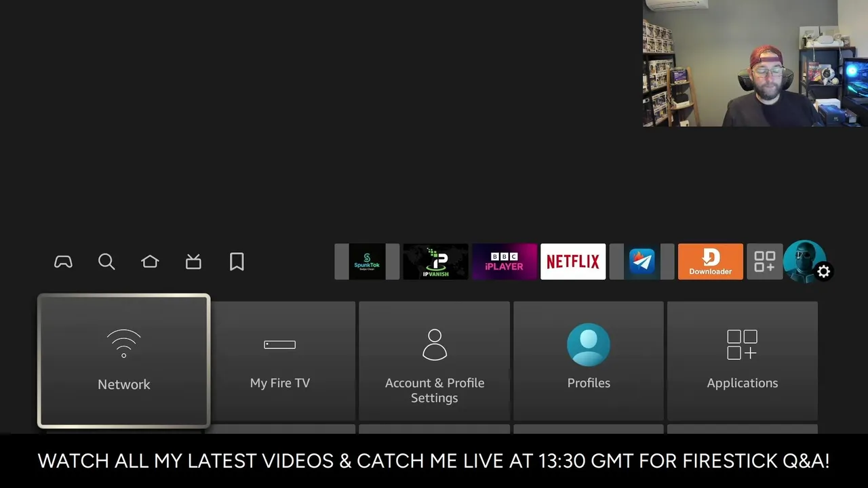The width and height of the screenshot is (868, 488).
Task: Open settings gear on avatar
Action: pyautogui.click(x=823, y=272)
